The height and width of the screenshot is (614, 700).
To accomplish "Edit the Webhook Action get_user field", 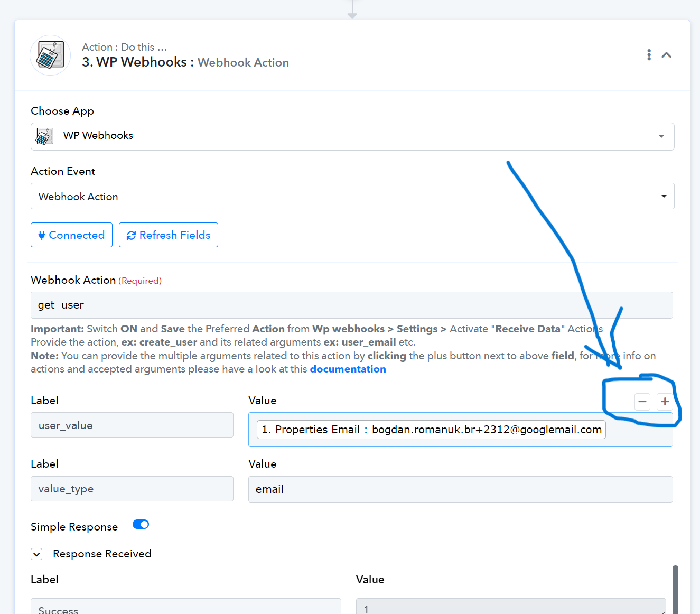I will (x=352, y=305).
